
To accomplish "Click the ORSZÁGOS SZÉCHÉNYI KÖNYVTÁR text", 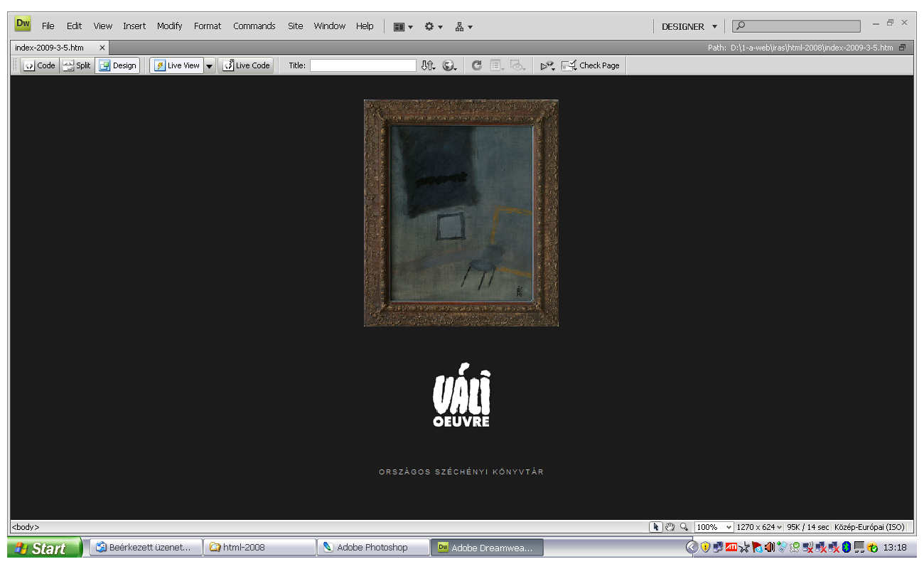I will point(461,472).
